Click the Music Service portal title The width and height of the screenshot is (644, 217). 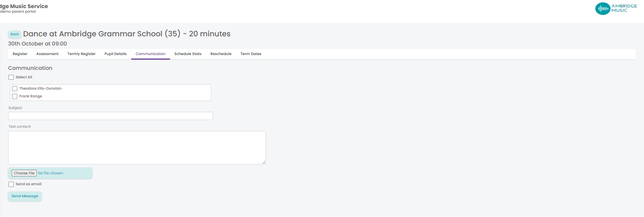point(24,6)
